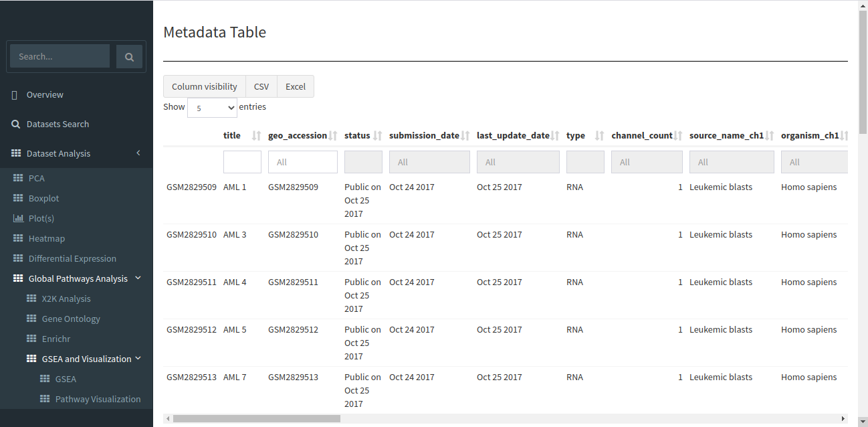Click the channel_count filter field
This screenshot has height=427, width=868.
point(647,162)
